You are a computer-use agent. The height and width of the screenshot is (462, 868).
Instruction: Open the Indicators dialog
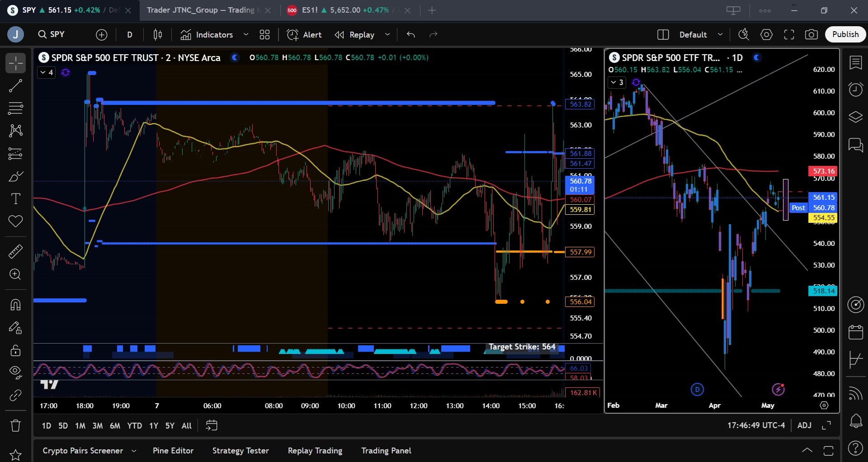coord(207,34)
